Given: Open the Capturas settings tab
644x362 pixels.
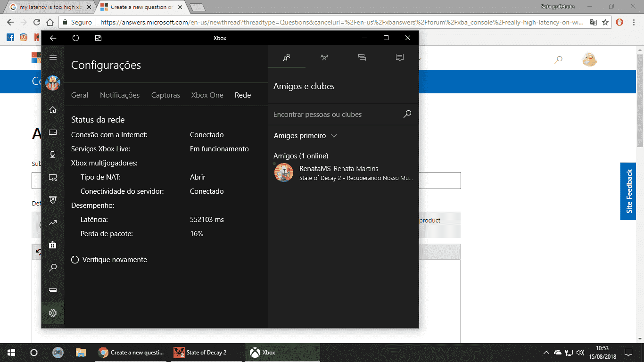Looking at the screenshot, I should 165,95.
